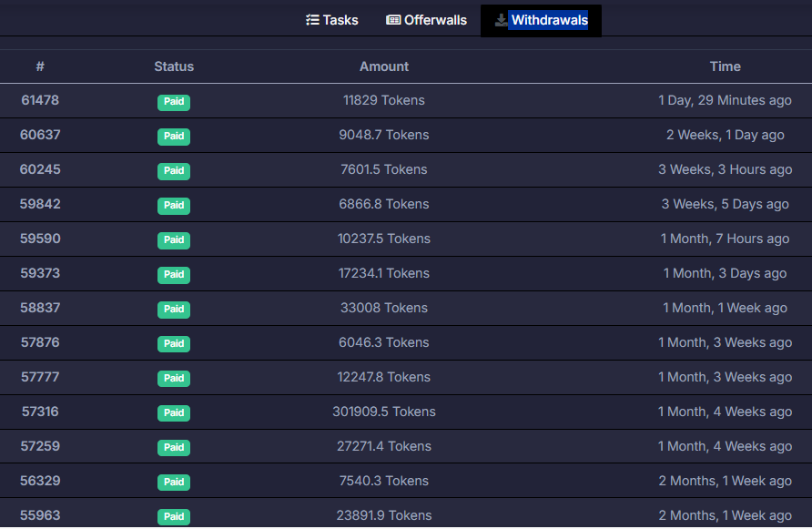The height and width of the screenshot is (529, 812).
Task: Select withdrawal ID 57316
Action: 40,412
